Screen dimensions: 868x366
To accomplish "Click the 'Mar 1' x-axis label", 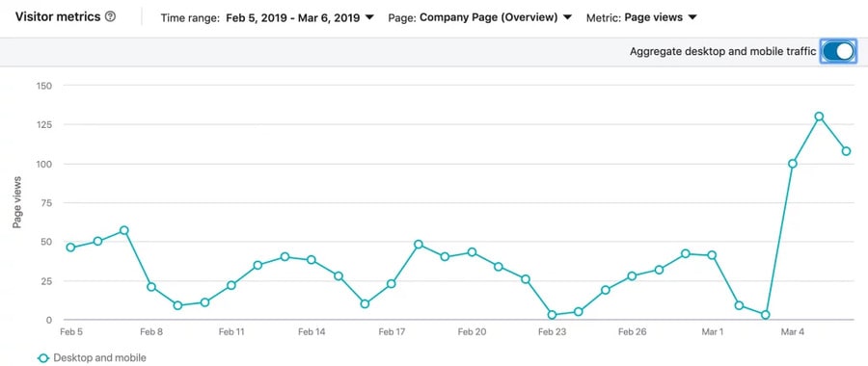I will [712, 332].
